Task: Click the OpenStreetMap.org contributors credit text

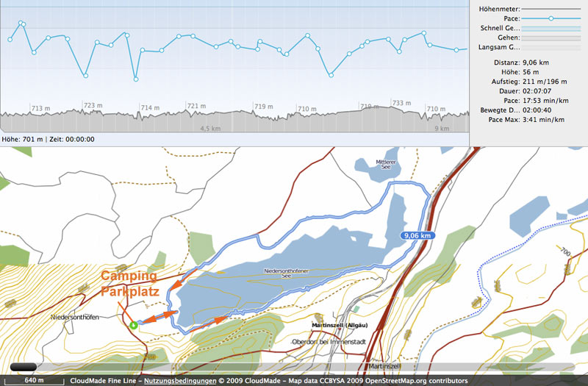Action: (x=416, y=381)
